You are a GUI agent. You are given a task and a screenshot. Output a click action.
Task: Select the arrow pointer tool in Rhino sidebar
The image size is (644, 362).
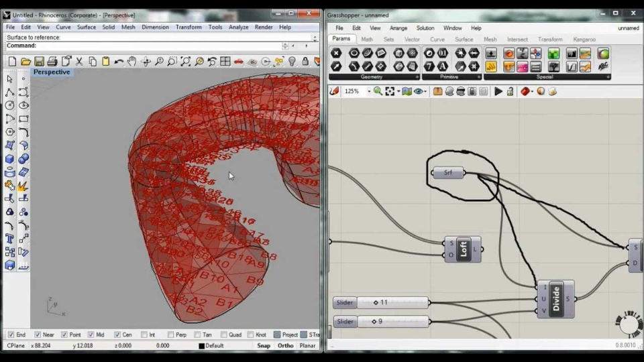[x=9, y=79]
